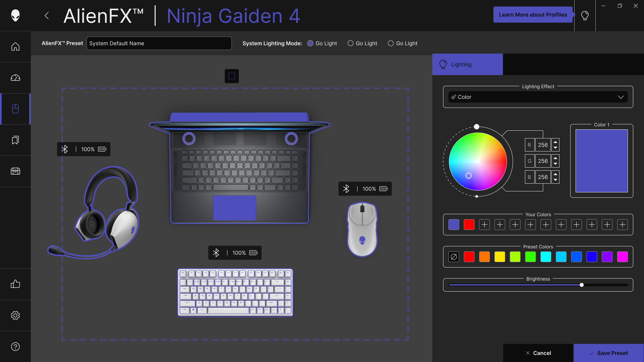The image size is (644, 362).
Task: Open the settings gear in sidebar
Action: pos(15,315)
